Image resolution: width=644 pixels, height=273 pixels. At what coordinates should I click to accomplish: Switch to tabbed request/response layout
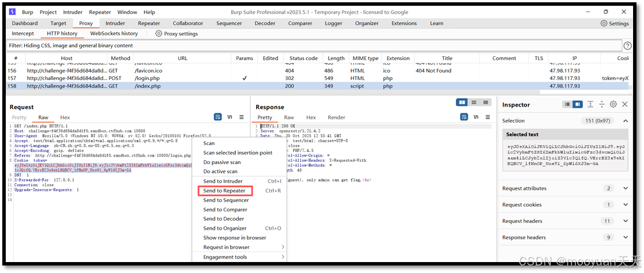click(486, 102)
